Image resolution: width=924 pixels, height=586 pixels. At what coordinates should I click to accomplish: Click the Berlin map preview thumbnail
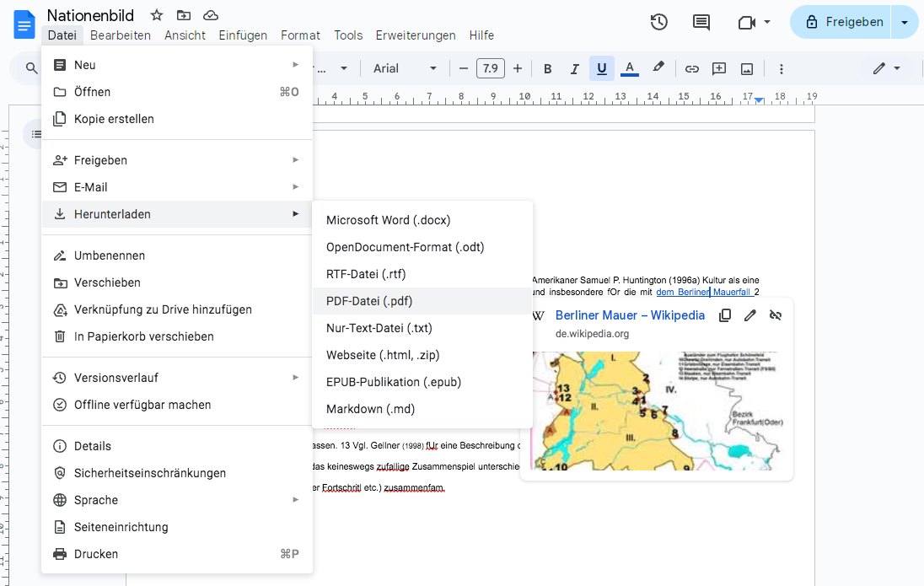658,411
